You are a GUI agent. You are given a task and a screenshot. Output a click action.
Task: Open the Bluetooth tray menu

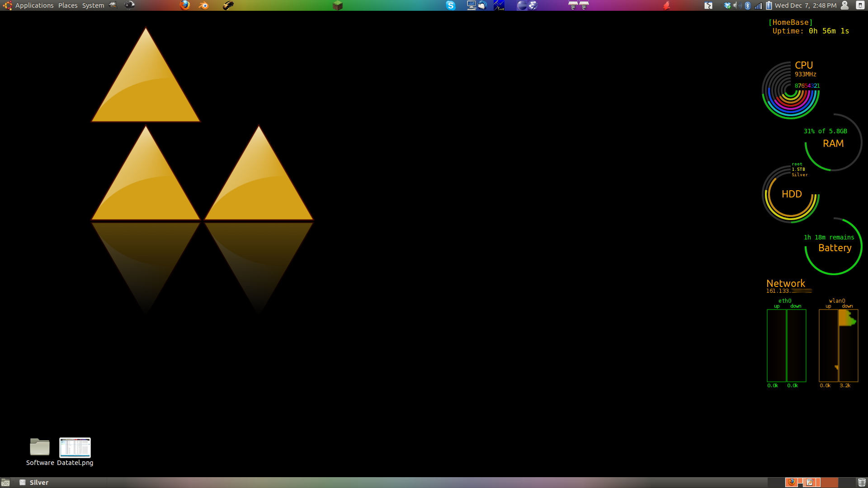click(748, 5)
